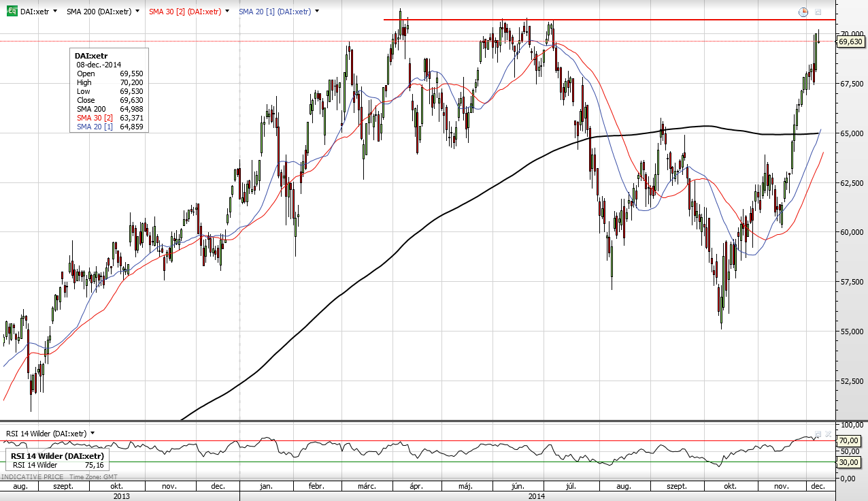This screenshot has width=868, height=501.
Task: Click the Open 69,550 row
Action: 109,74
